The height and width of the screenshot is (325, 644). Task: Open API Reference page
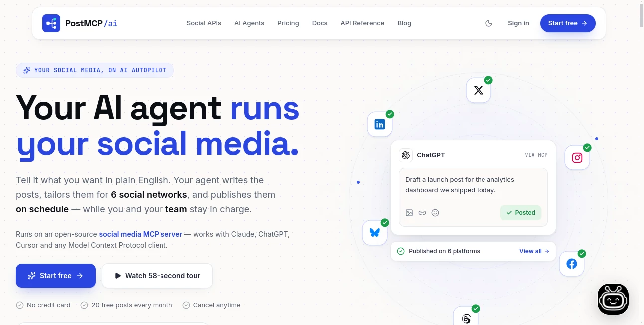coord(362,23)
